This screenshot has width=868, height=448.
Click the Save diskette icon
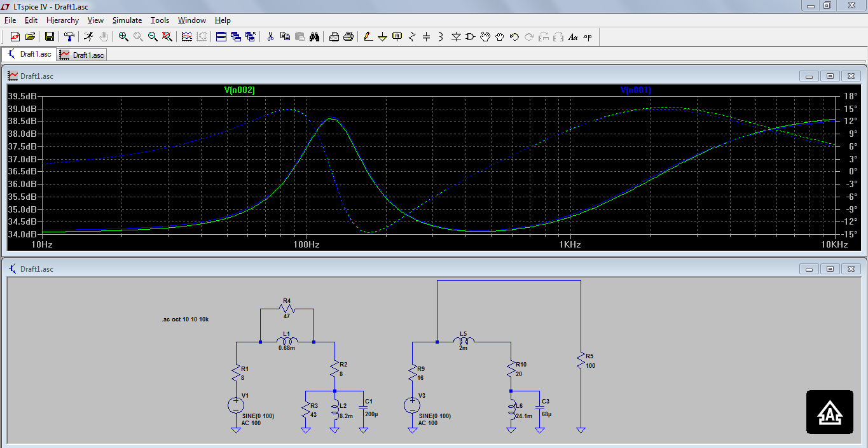coord(49,37)
